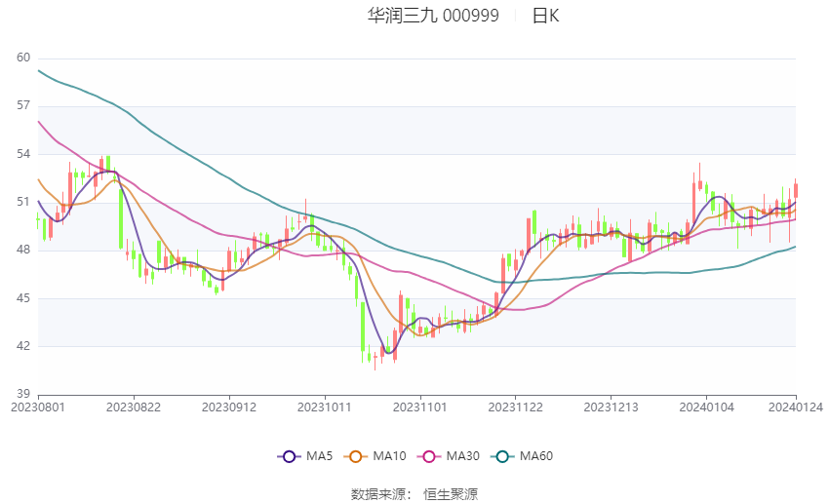Click x-axis date label 20230912
This screenshot has height=504, width=829.
tap(229, 407)
